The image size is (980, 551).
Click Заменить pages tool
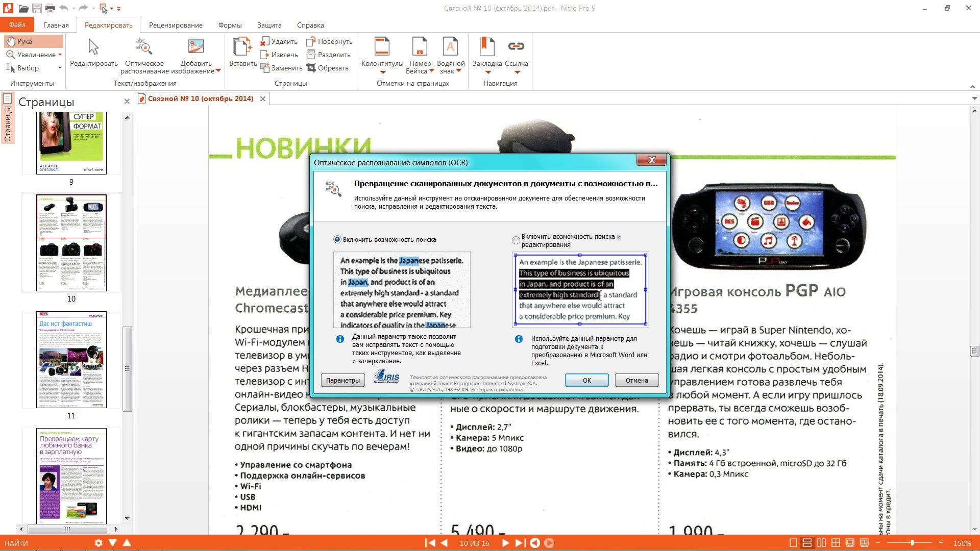click(281, 68)
